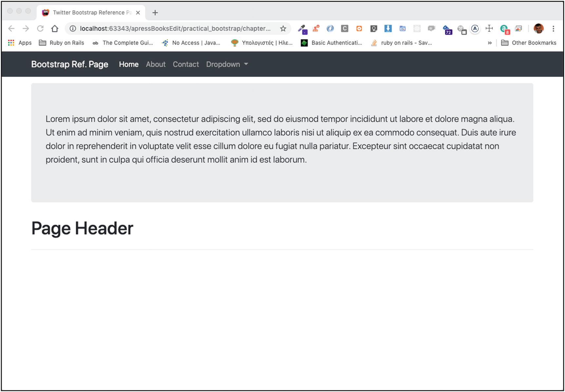Open the extension with badge 72
565x392 pixels.
[447, 29]
